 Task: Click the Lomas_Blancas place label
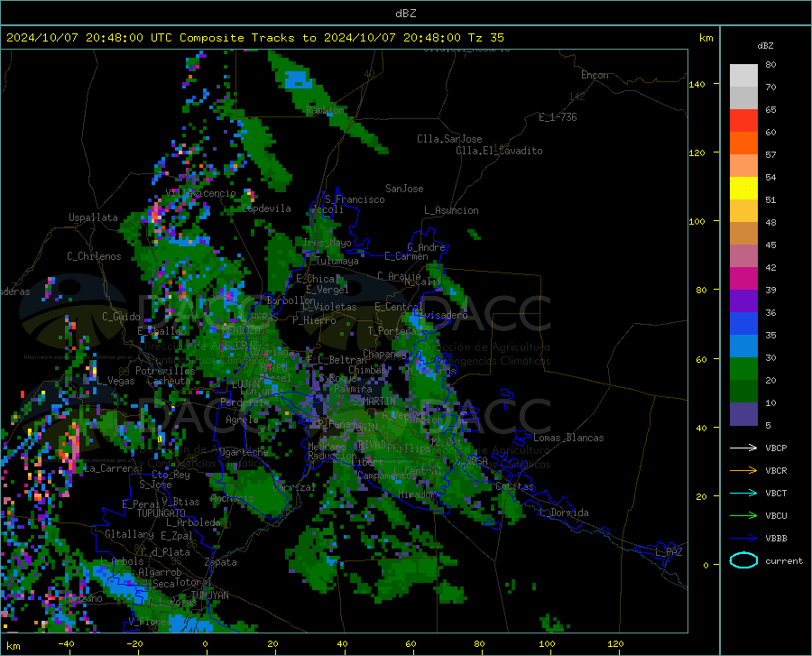pyautogui.click(x=568, y=438)
